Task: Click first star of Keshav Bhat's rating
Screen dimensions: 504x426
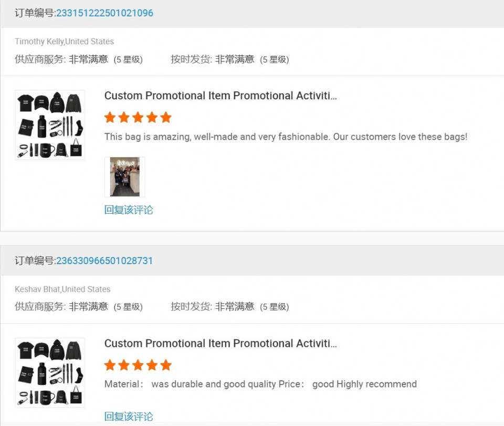Action: click(110, 365)
